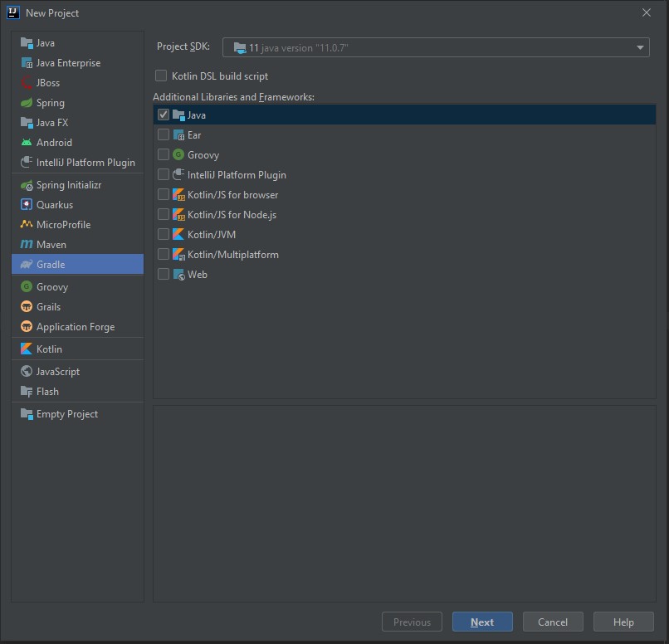Choose the Spring Initializr icon
The height and width of the screenshot is (644, 669).
tap(27, 185)
